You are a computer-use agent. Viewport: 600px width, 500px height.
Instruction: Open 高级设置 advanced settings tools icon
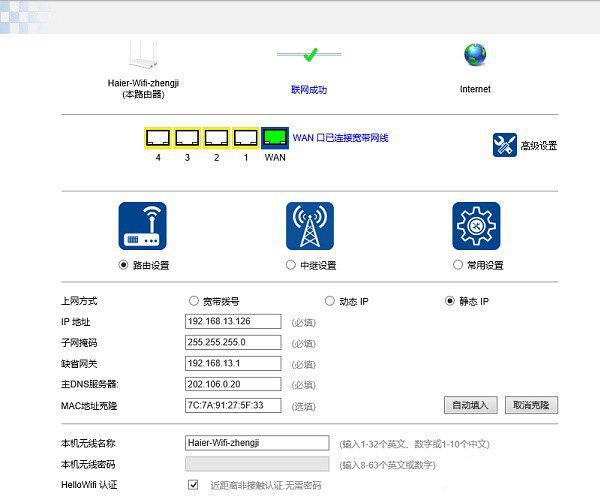coord(504,145)
